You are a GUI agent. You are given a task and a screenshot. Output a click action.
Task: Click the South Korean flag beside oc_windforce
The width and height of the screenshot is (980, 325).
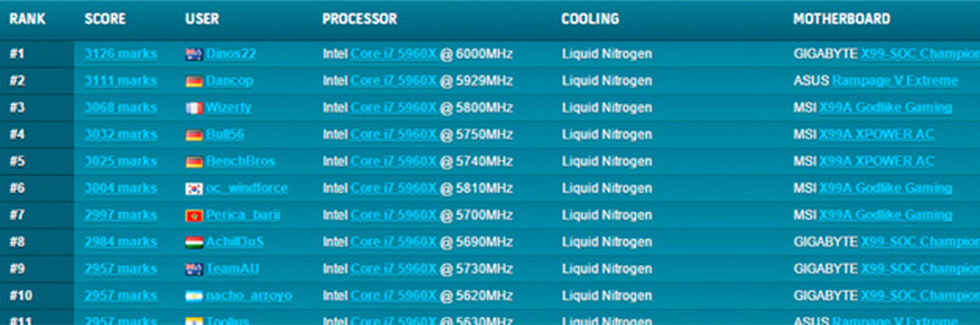pos(194,189)
